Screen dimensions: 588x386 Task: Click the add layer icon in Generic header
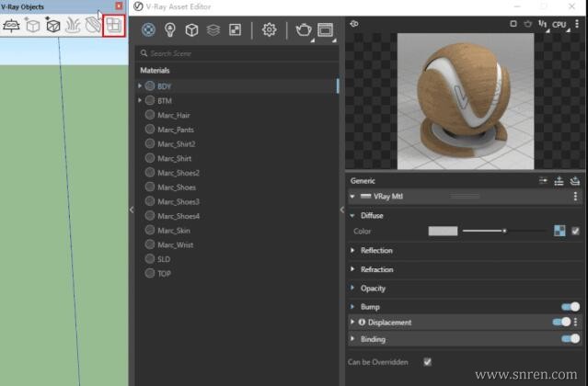point(559,181)
